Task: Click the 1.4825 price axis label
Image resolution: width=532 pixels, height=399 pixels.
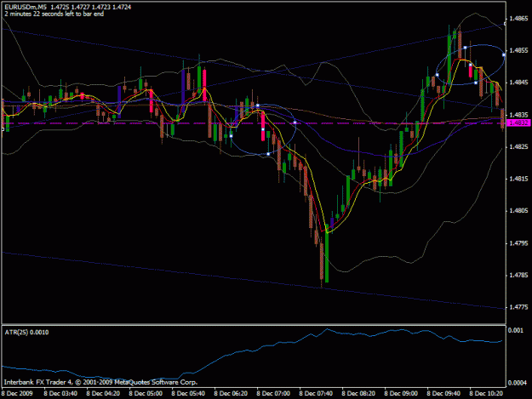Action: tap(518, 147)
